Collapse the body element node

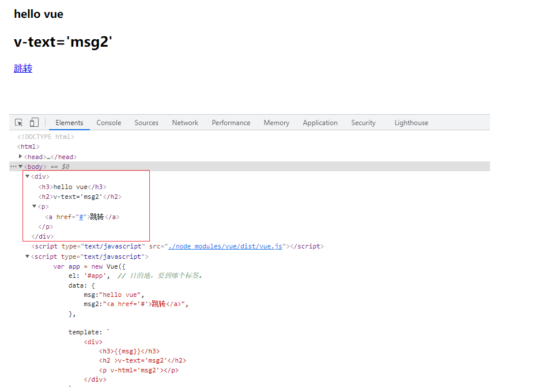(x=21, y=167)
